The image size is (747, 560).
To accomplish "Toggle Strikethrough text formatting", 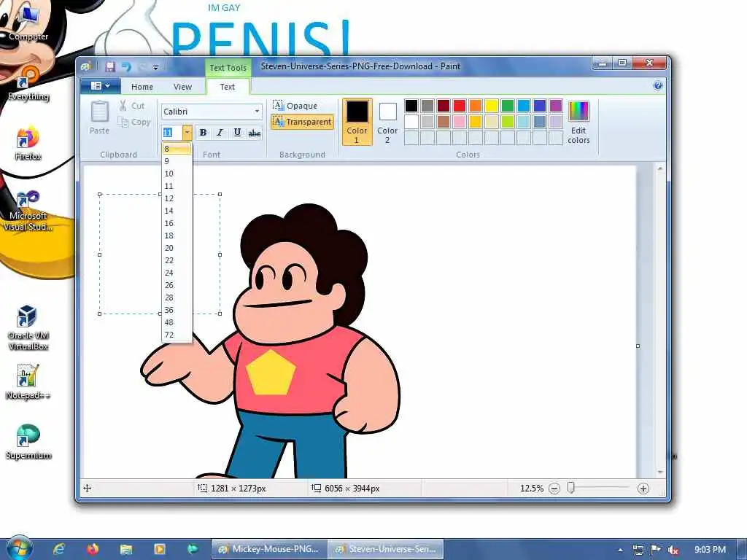I will tap(255, 133).
